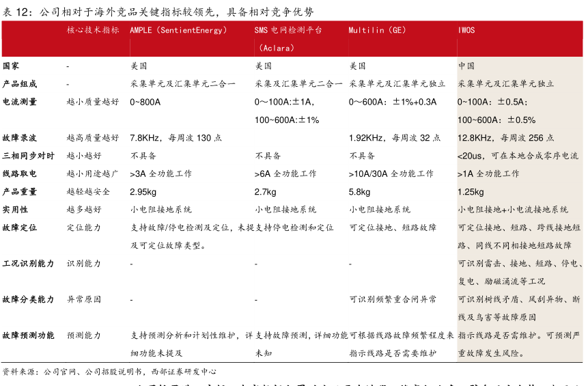Select the 工况识别能力 row label
The width and height of the screenshot is (588, 386).
[x=28, y=263]
